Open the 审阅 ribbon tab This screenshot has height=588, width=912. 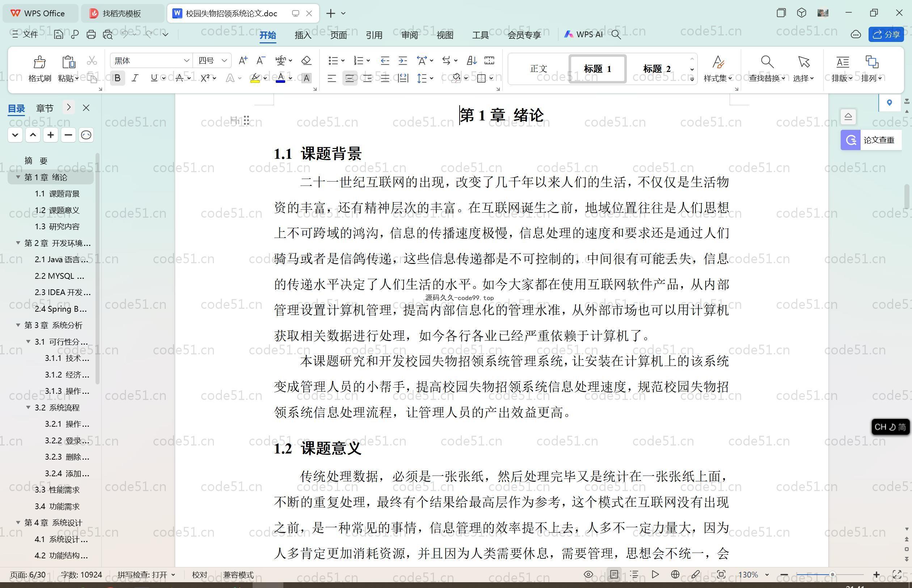point(410,35)
